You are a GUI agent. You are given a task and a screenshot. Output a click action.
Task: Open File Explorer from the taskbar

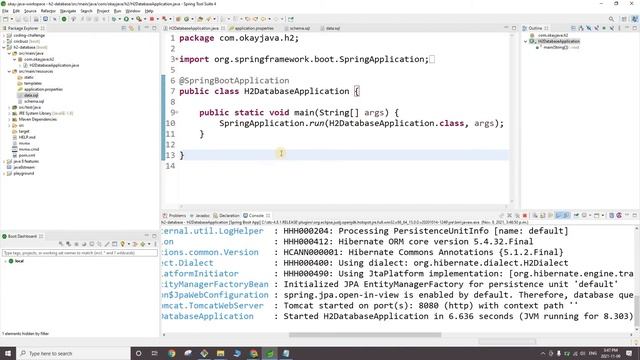point(220,353)
